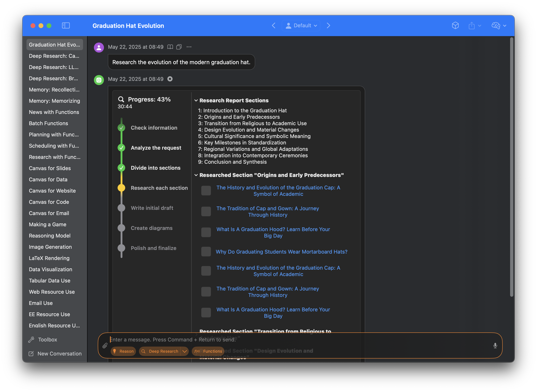This screenshot has width=537, height=392.
Task: Open second Tradition of Cap and Gown link
Action: click(x=267, y=292)
